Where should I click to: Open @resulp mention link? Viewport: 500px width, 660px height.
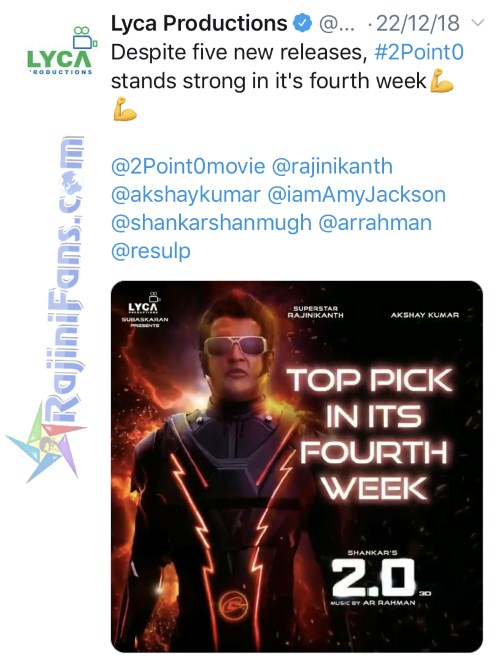pos(151,251)
